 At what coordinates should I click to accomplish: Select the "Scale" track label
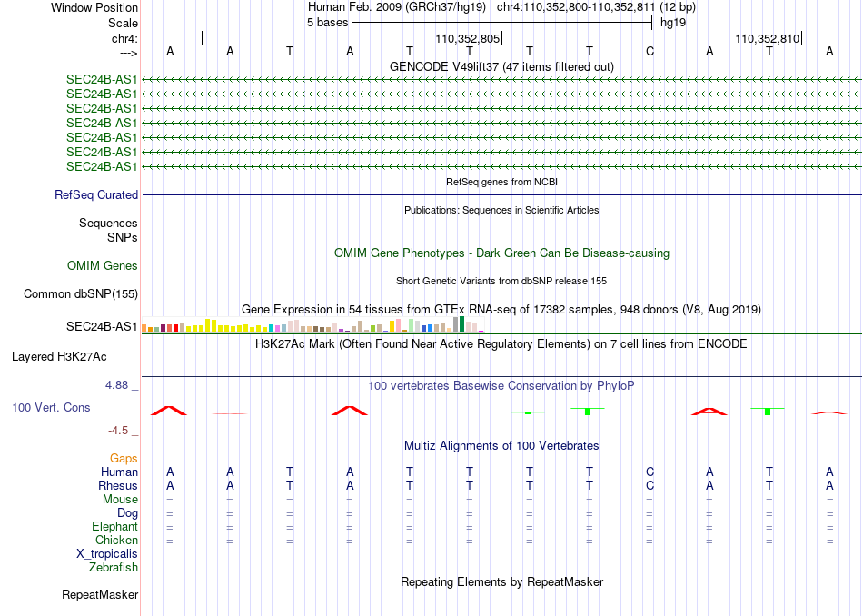point(123,23)
